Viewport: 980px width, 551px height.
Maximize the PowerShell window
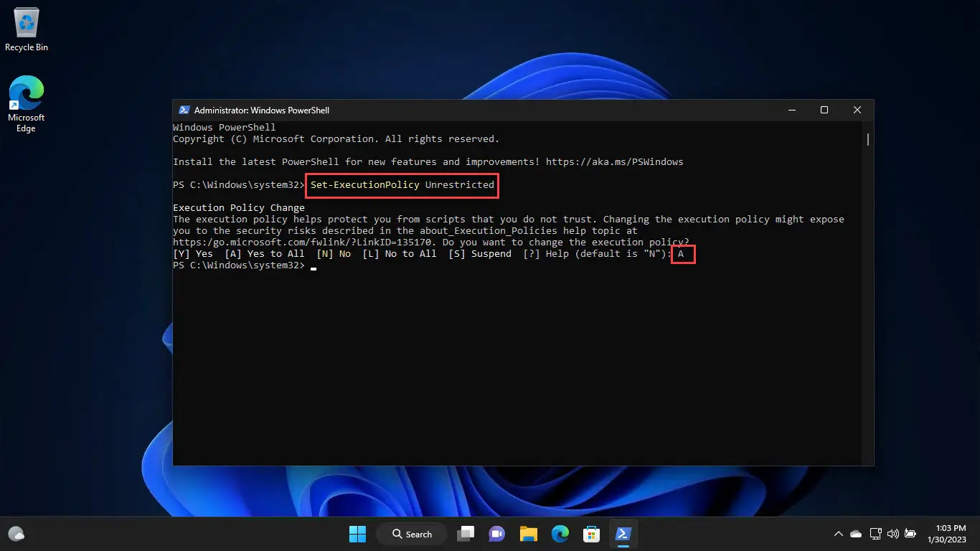pyautogui.click(x=824, y=110)
